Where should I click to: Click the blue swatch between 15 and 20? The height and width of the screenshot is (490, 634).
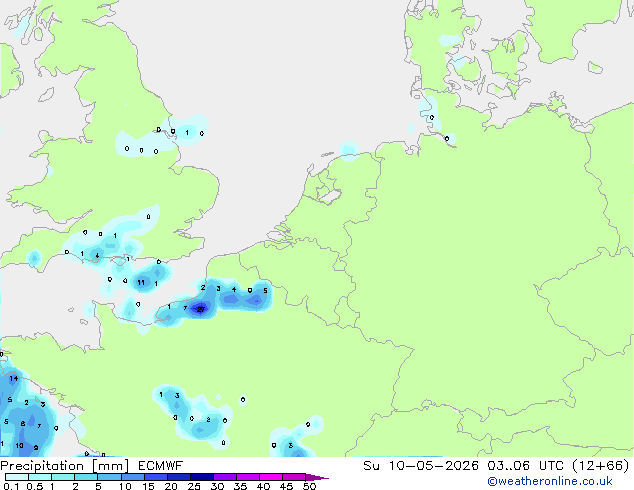[156, 477]
